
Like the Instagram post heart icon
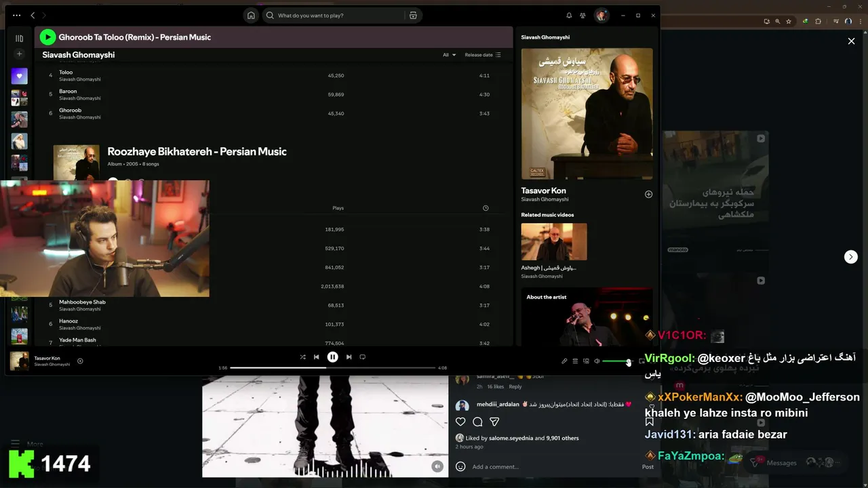tap(460, 422)
